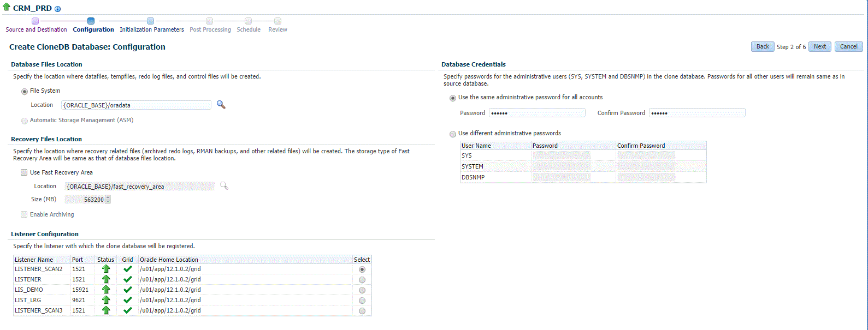Click the port 9621 cell
Screen dimensions: 868x330
[83, 300]
